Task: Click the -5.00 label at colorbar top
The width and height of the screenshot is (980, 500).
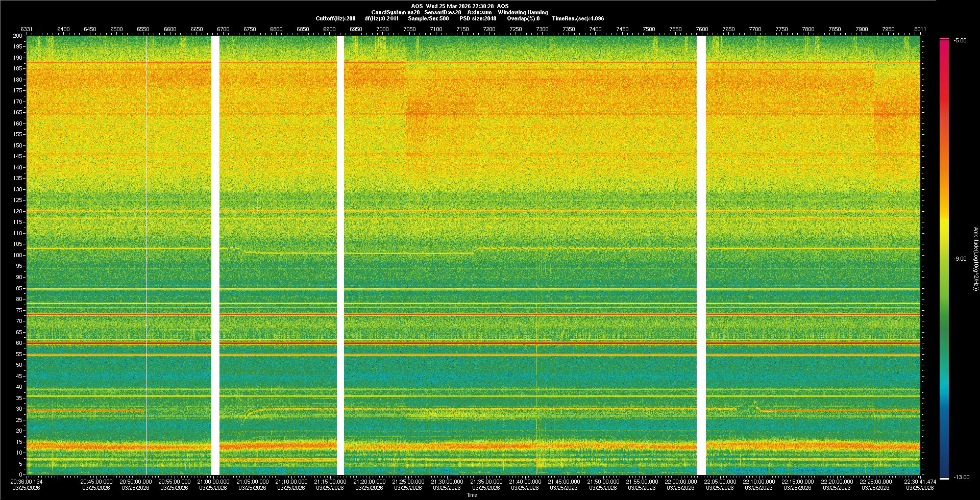Action: [x=960, y=40]
